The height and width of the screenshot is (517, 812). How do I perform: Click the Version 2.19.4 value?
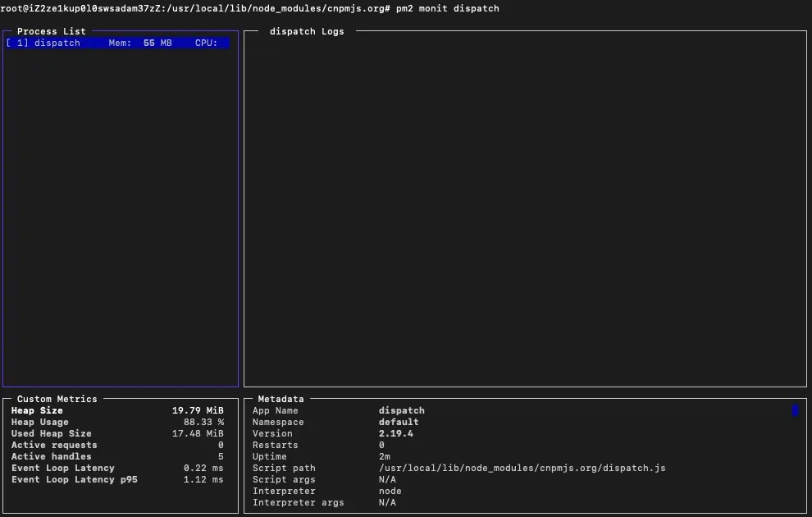(395, 433)
